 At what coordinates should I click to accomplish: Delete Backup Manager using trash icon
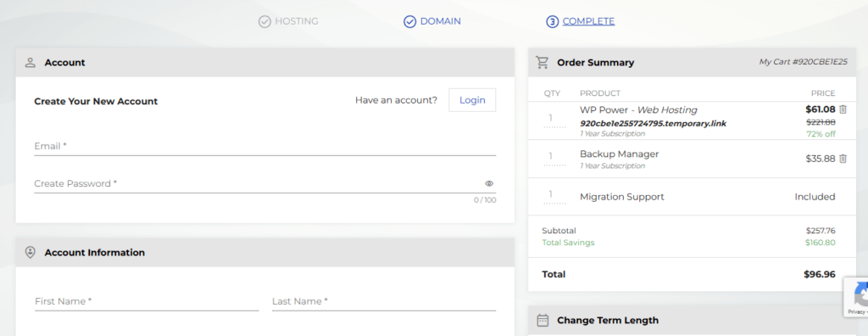pos(843,159)
